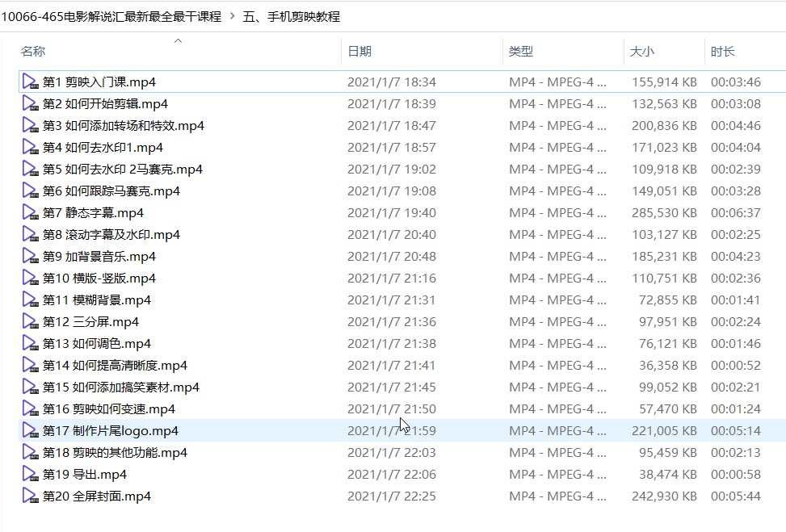786x532 pixels.
Task: Click the duration 00:00:52
Action: 736,365
